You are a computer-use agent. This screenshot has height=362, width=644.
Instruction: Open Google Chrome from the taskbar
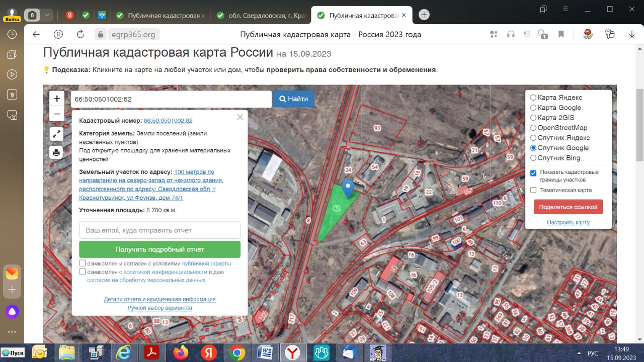(237, 352)
